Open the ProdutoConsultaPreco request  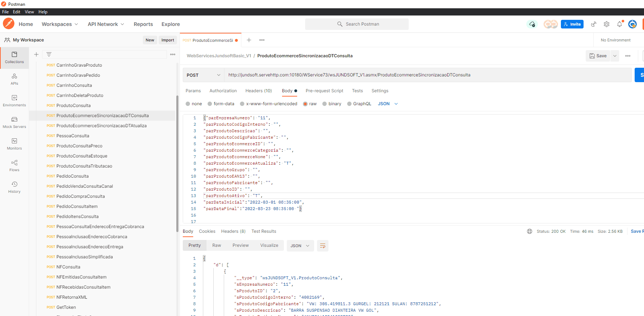coord(79,146)
